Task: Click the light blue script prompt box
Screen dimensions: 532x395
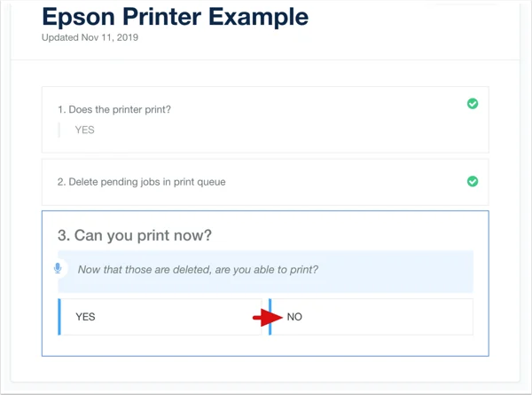Action: tap(265, 272)
